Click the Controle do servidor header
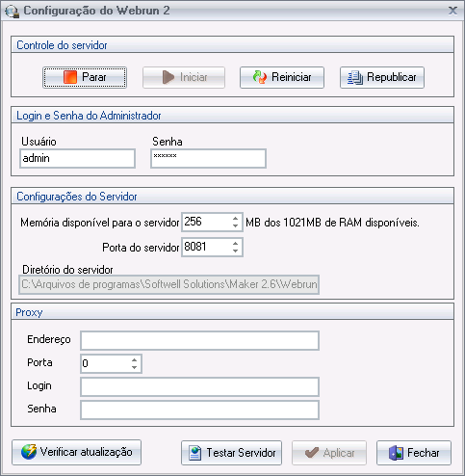This screenshot has height=476, width=465. coord(232,45)
